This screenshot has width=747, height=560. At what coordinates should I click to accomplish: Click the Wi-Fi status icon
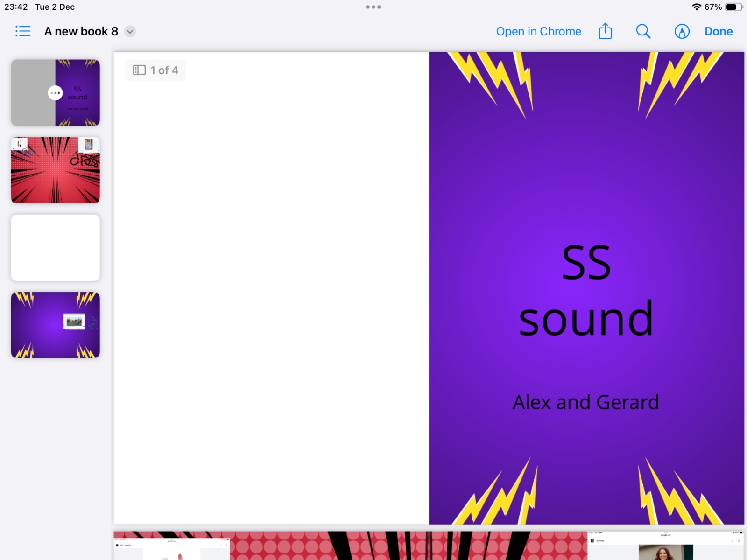pos(696,7)
